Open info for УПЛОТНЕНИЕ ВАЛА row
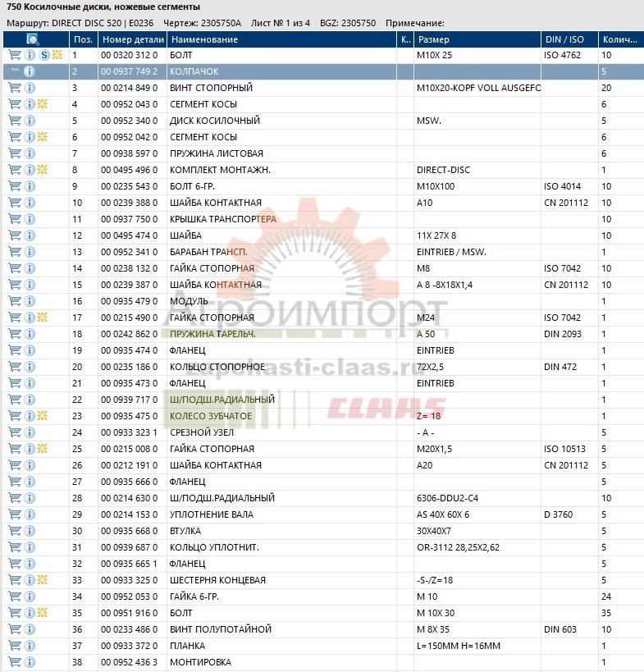The height and width of the screenshot is (672, 644). pos(30,514)
